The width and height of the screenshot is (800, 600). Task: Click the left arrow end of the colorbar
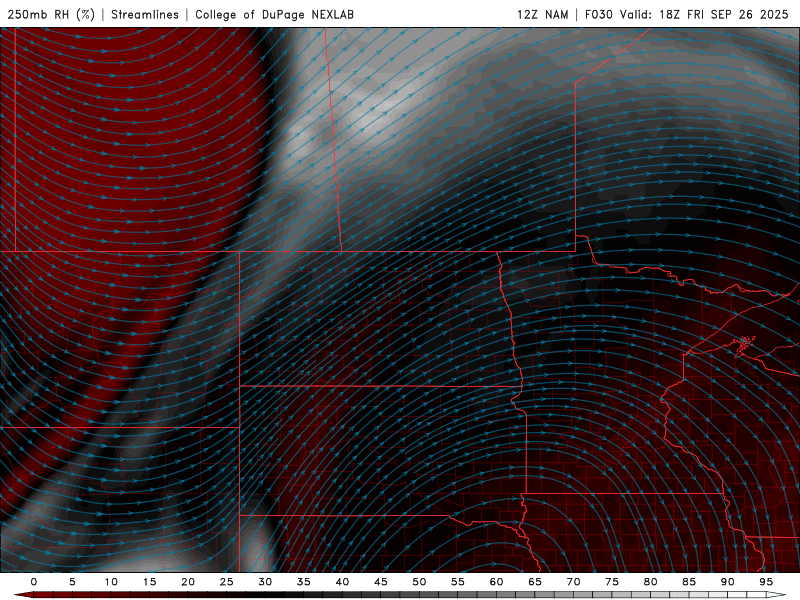[23, 595]
